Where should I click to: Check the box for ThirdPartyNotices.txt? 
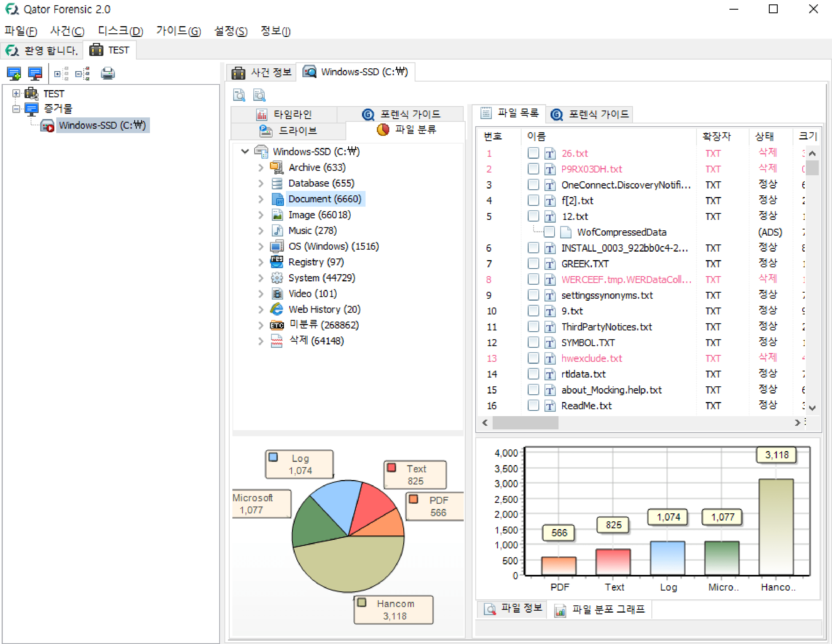point(533,327)
